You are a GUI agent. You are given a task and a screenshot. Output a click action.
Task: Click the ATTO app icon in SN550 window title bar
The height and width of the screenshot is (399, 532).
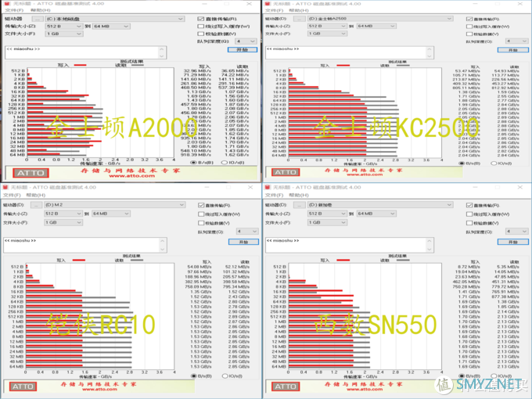[x=268, y=187]
